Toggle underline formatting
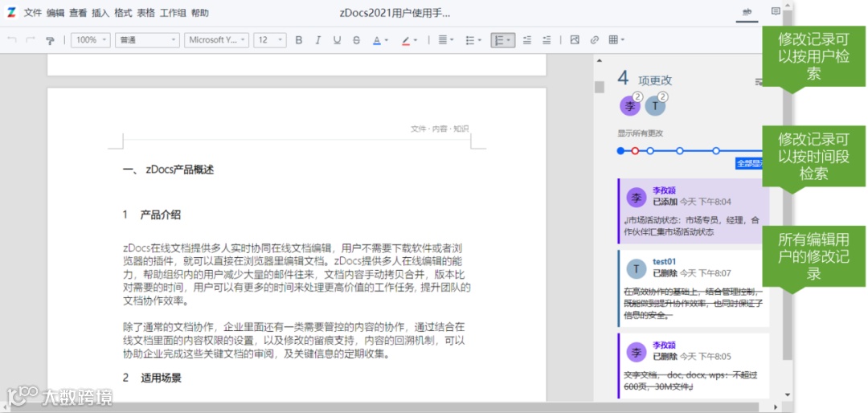Screen dimensions: 868x413 [x=337, y=40]
